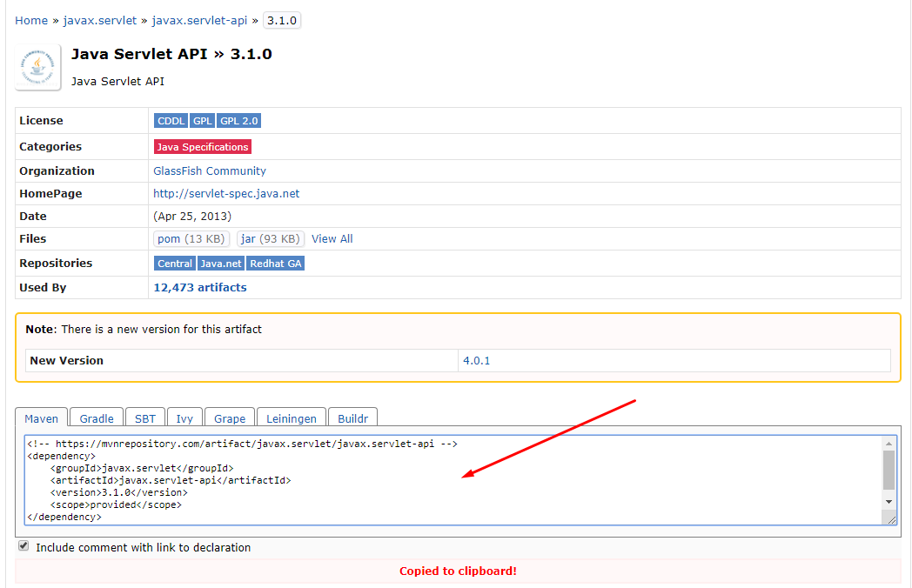Open the new version 4.0.1 link
This screenshot has width=912, height=588.
pyautogui.click(x=476, y=359)
